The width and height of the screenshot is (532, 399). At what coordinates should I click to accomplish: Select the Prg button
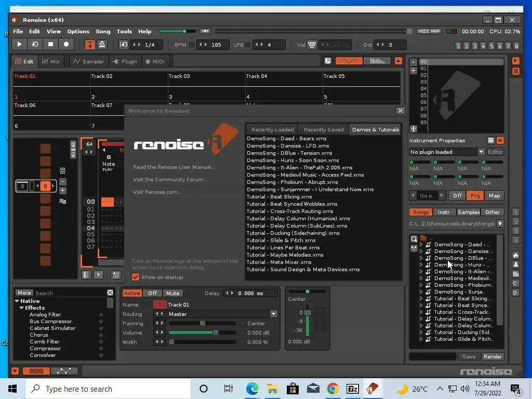(x=475, y=195)
